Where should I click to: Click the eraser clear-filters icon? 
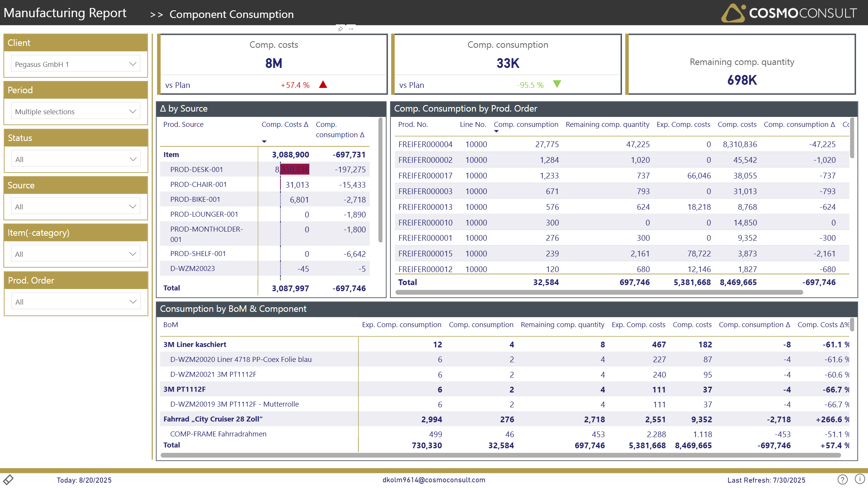[8, 479]
